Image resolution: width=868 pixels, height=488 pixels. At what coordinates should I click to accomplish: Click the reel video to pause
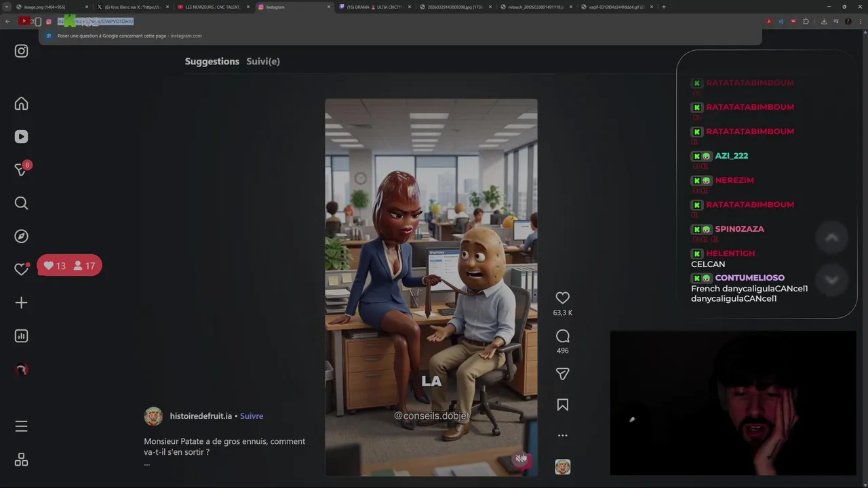click(431, 287)
